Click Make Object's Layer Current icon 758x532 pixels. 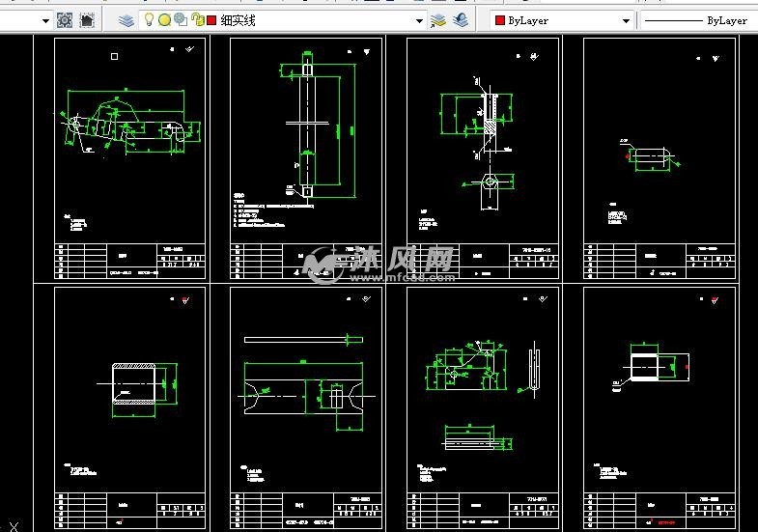pyautogui.click(x=438, y=20)
